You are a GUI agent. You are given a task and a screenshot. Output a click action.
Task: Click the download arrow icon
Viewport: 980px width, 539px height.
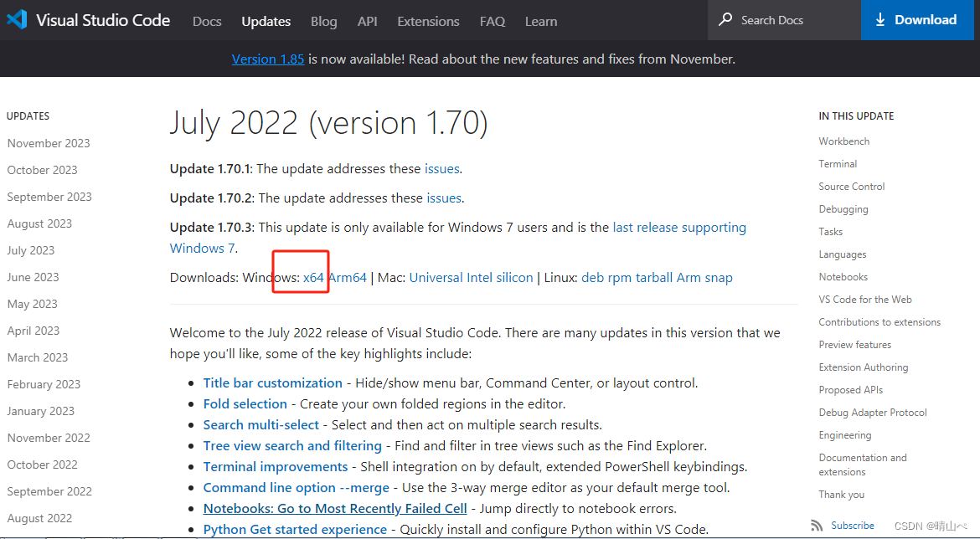click(x=880, y=19)
